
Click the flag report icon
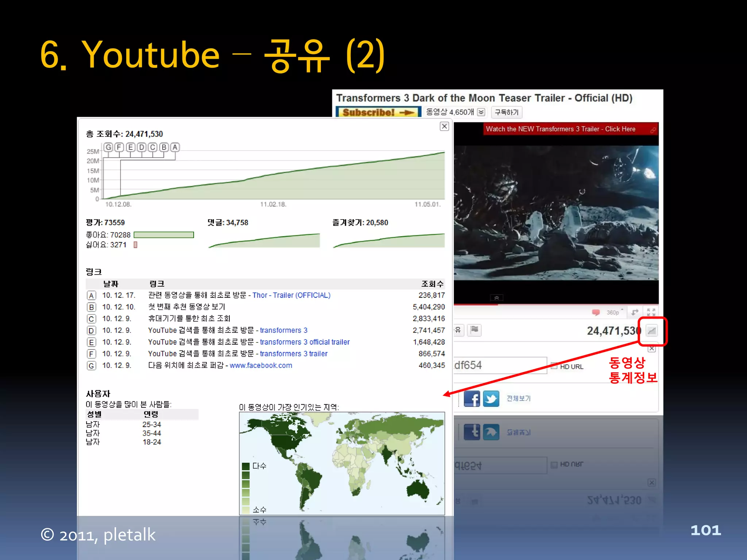click(475, 330)
